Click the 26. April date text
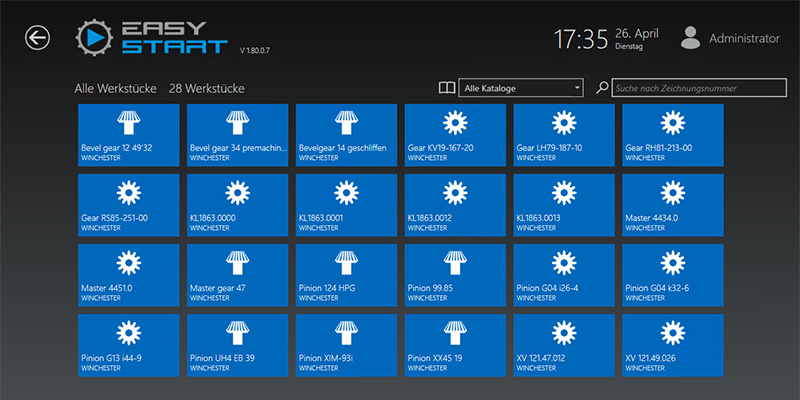Viewport: 800px width, 400px height. pos(637,34)
